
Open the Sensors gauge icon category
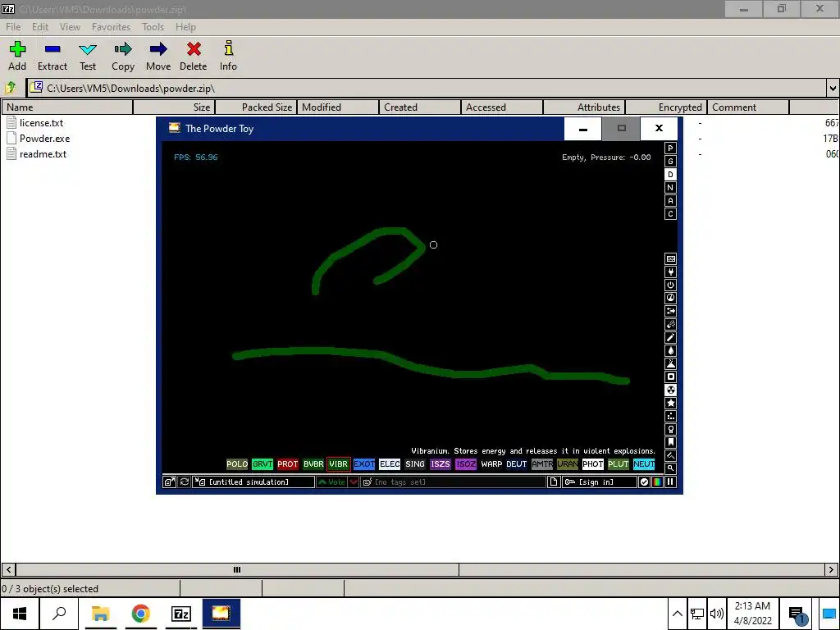pos(670,299)
